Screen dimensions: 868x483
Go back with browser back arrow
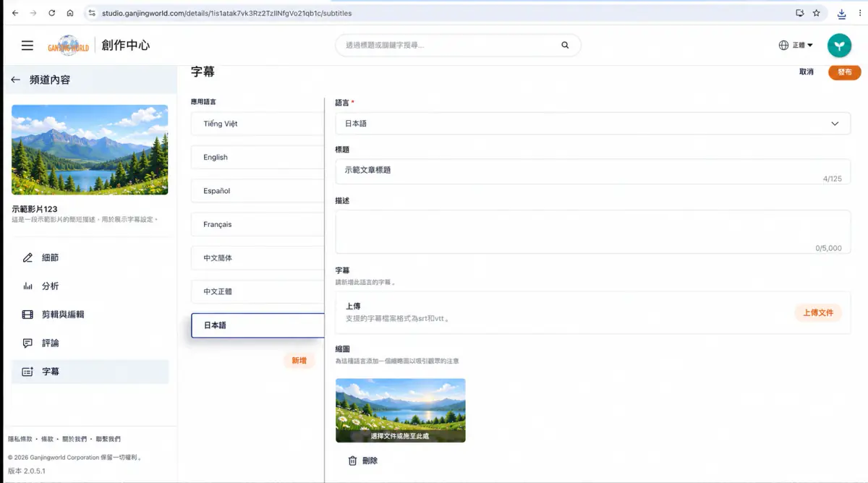pyautogui.click(x=15, y=13)
